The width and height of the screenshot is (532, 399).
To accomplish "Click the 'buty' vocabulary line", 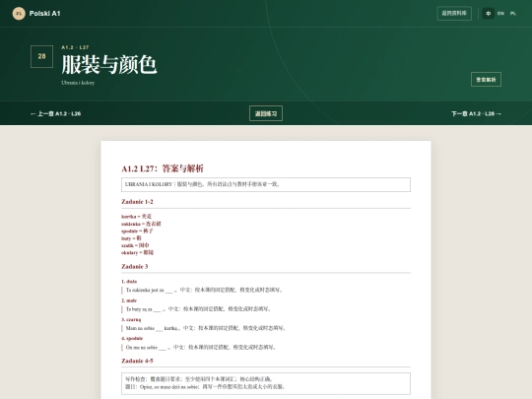I will (131, 238).
